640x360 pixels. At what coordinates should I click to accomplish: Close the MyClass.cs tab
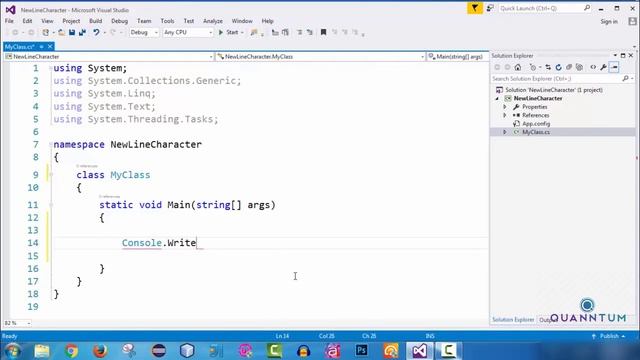[x=50, y=47]
